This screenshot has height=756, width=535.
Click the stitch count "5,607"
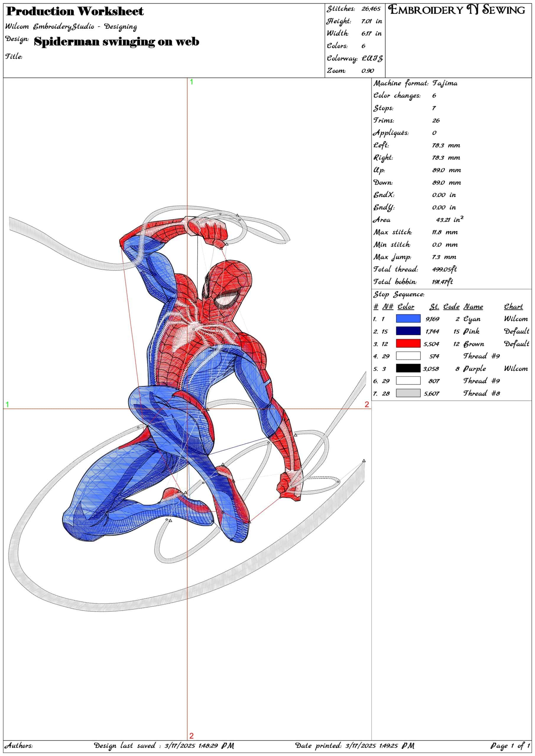432,393
